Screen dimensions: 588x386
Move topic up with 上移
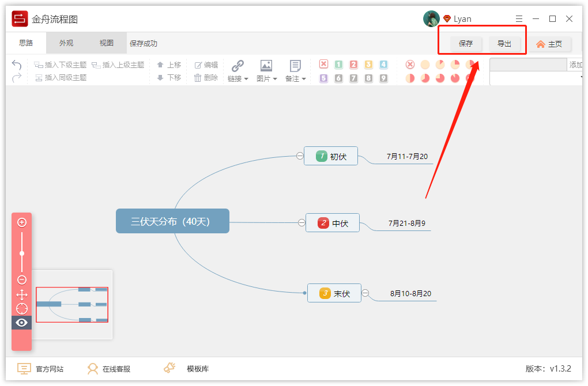tap(169, 65)
